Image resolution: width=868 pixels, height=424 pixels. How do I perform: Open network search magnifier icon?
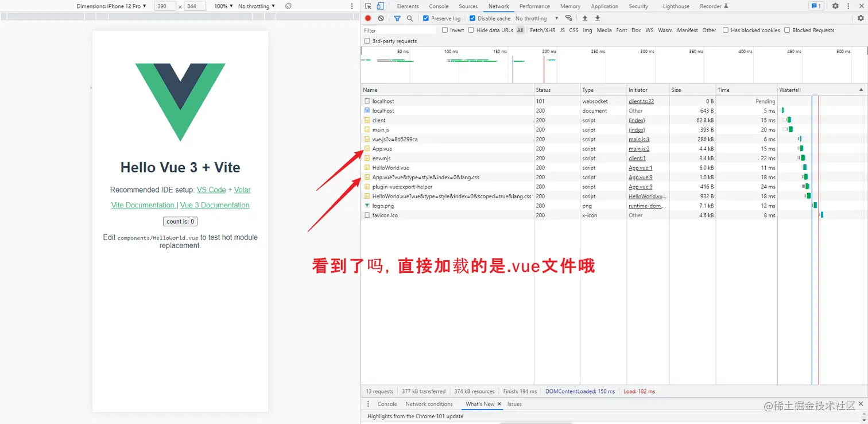click(x=410, y=18)
